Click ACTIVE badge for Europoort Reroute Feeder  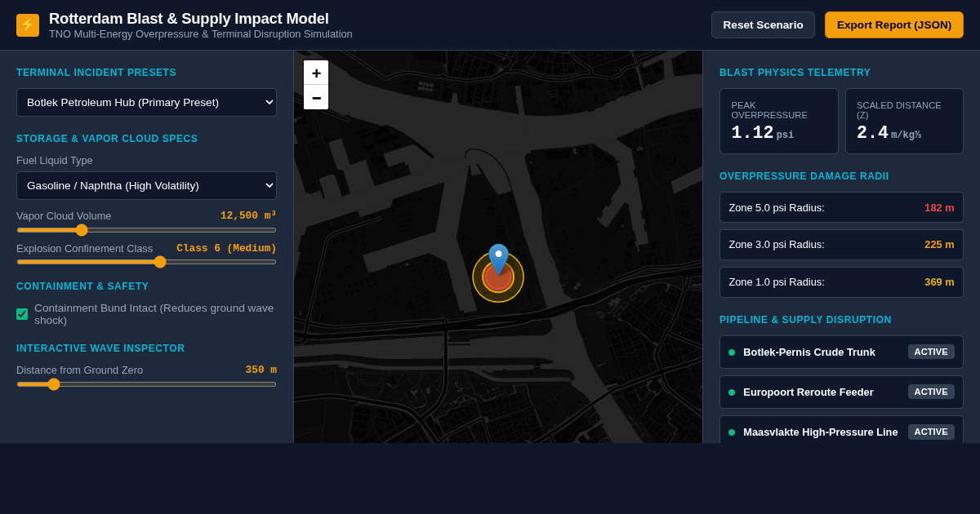point(931,392)
